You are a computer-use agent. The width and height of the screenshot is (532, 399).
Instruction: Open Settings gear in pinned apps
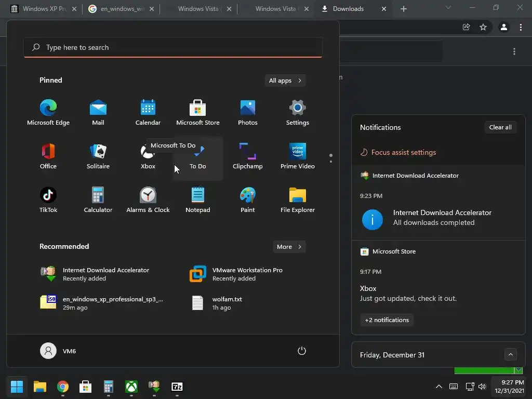(x=298, y=113)
